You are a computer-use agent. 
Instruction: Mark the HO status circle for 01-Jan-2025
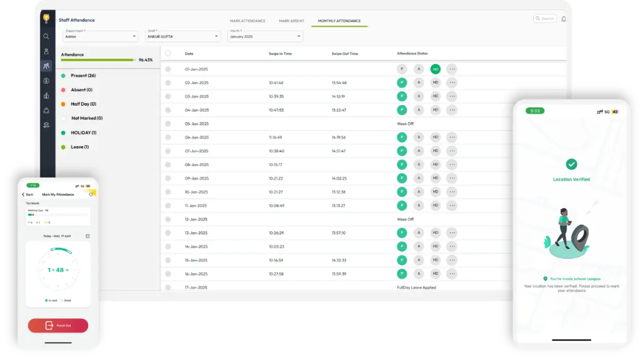(435, 69)
